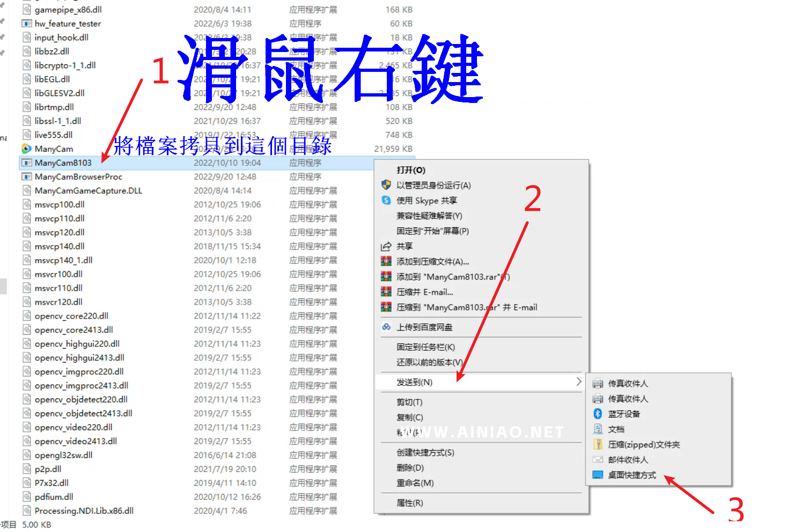Click the shield icon for run as administrator
This screenshot has width=794, height=532.
(386, 185)
